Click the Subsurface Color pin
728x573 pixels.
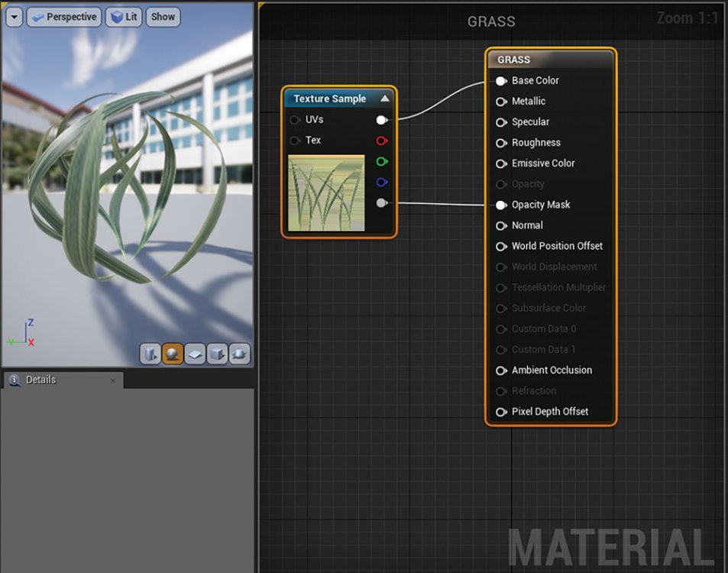pyautogui.click(x=501, y=309)
